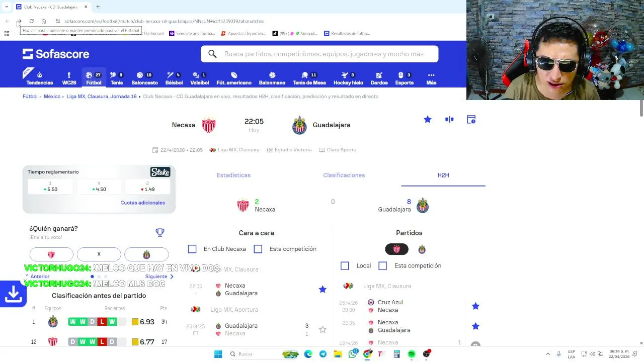Select Necaxa crest toggle under Partidos

(x=396, y=249)
